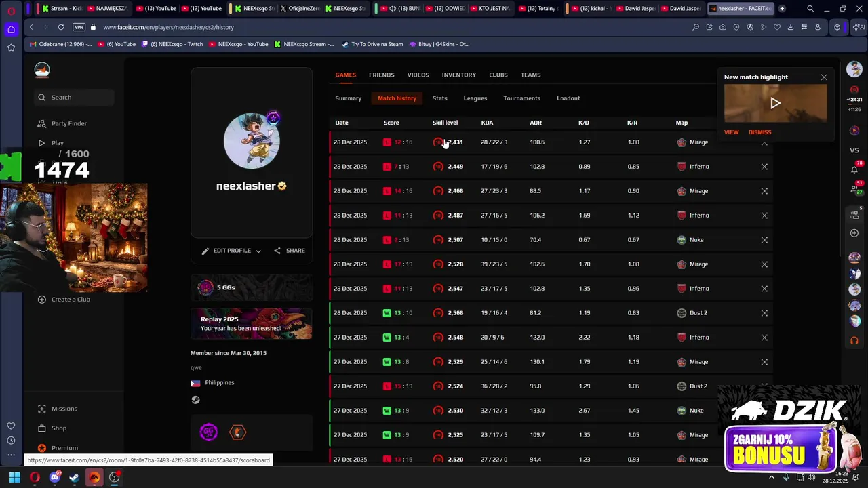Screen dimensions: 868x488
Task: Switch to the OficjalneZero browser tab
Action: coord(298,8)
